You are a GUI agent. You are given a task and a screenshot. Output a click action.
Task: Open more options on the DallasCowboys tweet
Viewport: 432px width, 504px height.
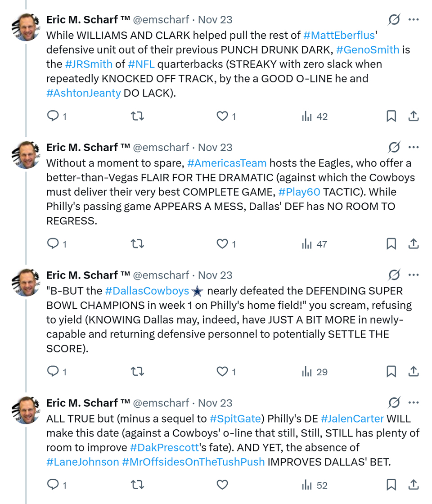pyautogui.click(x=414, y=275)
